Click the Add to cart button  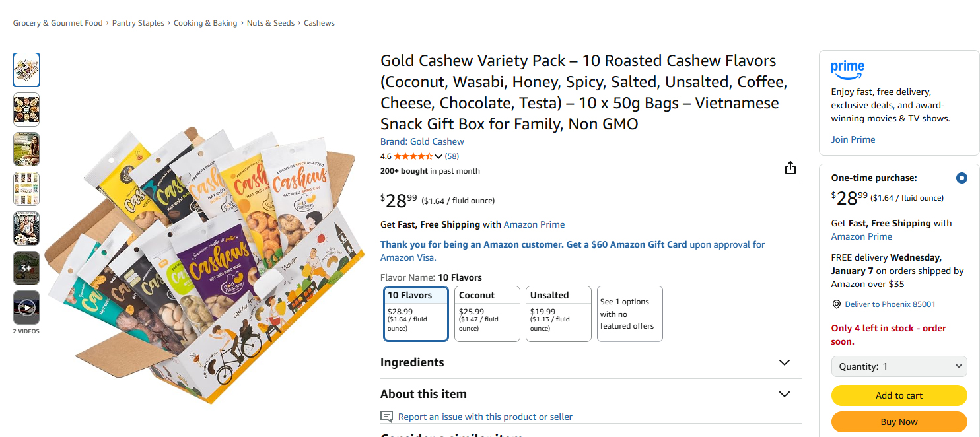click(x=899, y=395)
